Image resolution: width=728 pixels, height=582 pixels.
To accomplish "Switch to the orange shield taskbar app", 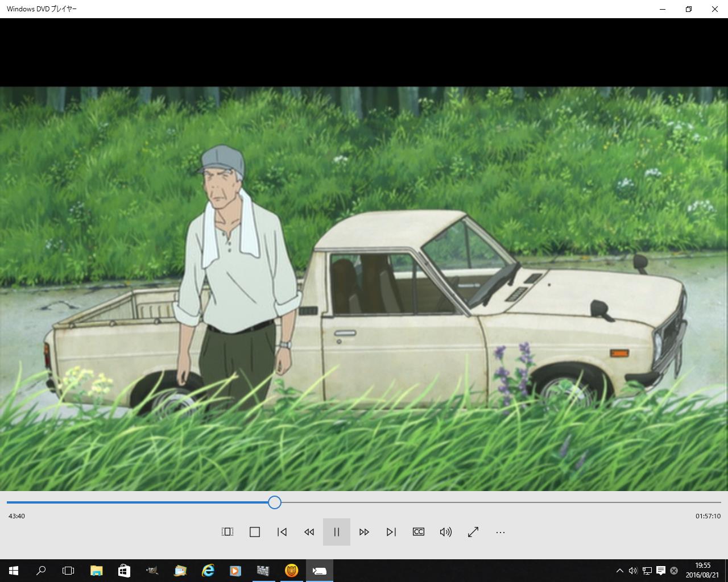I will pyautogui.click(x=291, y=571).
